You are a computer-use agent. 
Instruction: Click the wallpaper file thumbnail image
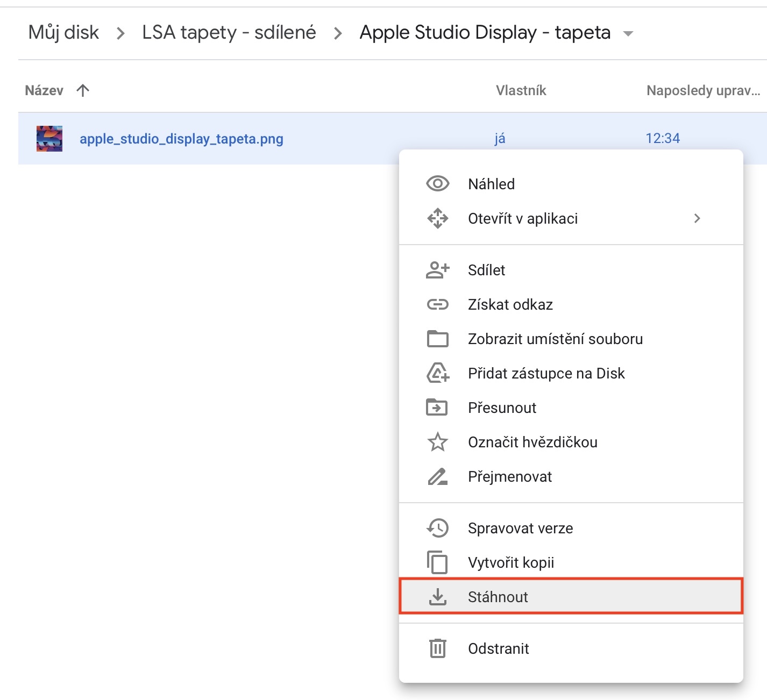49,139
